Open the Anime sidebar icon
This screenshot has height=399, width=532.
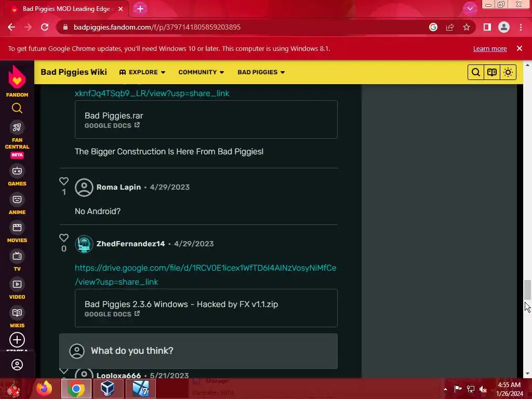pyautogui.click(x=17, y=199)
